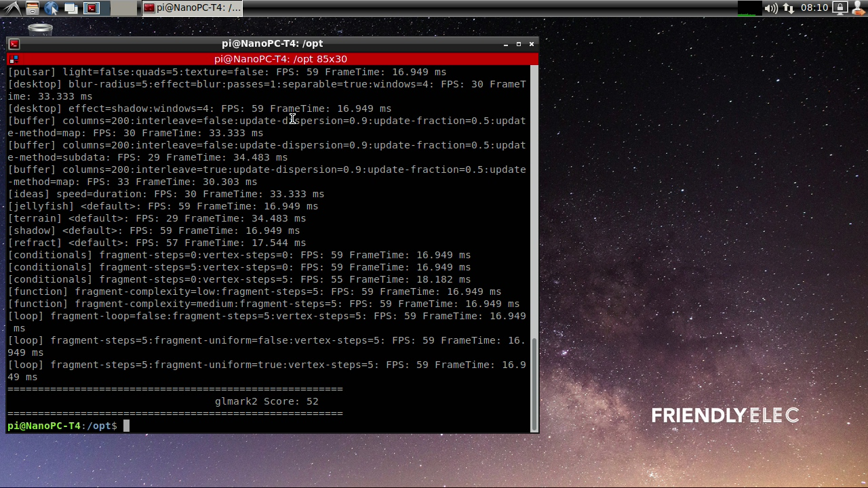
Task: Open the terminal grouping icon on red bar
Action: pyautogui.click(x=14, y=59)
